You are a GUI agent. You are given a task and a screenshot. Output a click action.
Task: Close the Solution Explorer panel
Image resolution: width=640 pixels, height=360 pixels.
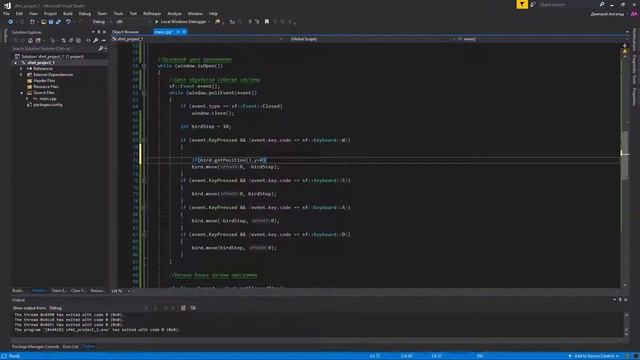(104, 32)
